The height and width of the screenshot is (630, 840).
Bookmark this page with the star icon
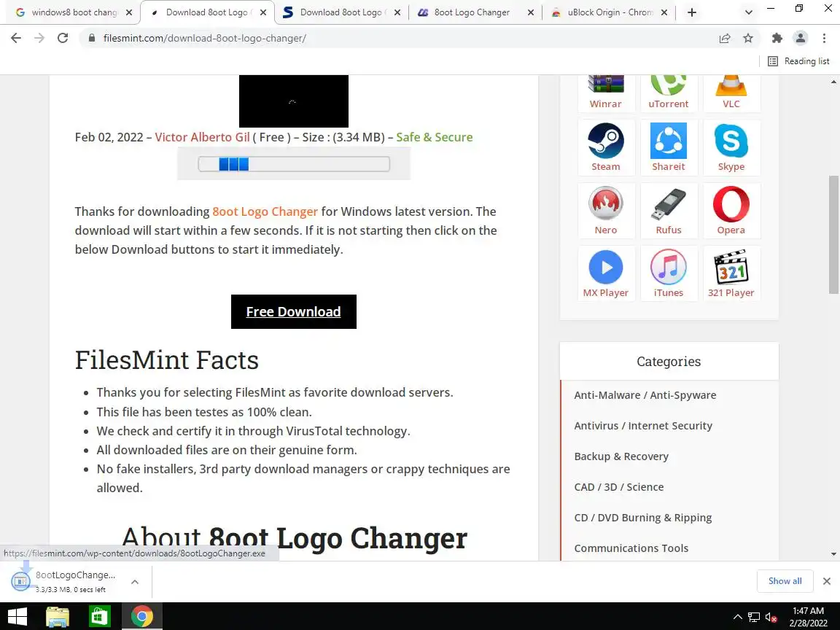[748, 38]
